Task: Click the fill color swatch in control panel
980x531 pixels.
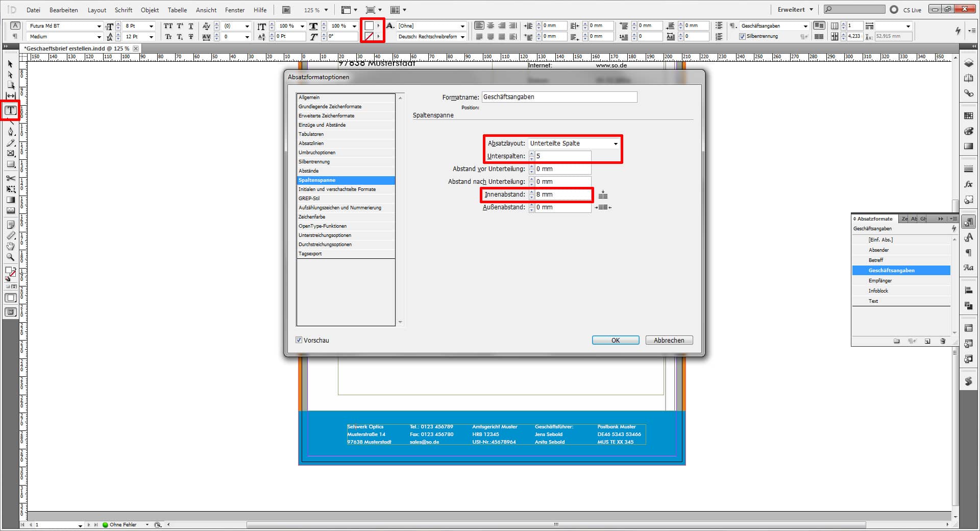Action: pyautogui.click(x=369, y=26)
